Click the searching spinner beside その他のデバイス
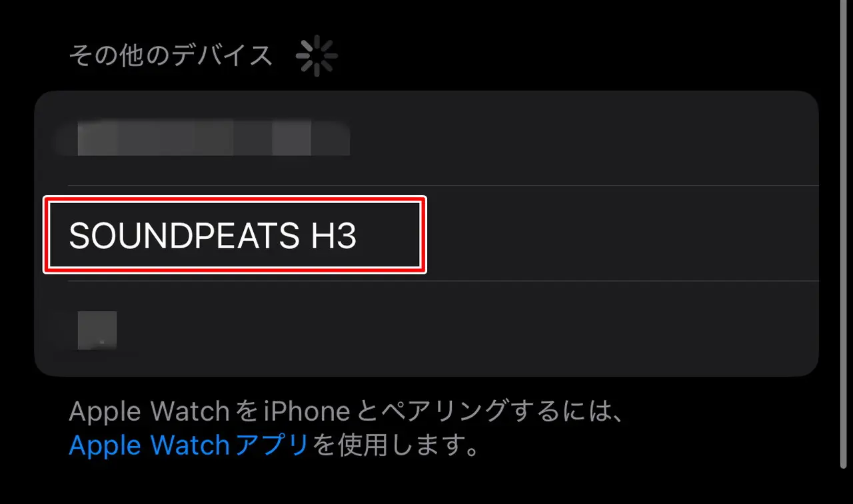 317,56
